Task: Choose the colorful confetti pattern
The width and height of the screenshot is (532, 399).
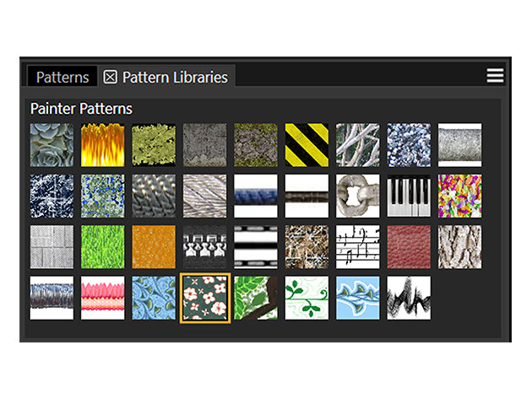Action: coord(459,196)
